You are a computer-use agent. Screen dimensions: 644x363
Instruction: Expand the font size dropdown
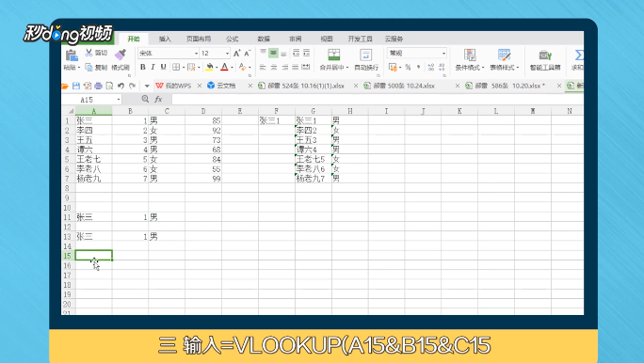click(227, 54)
